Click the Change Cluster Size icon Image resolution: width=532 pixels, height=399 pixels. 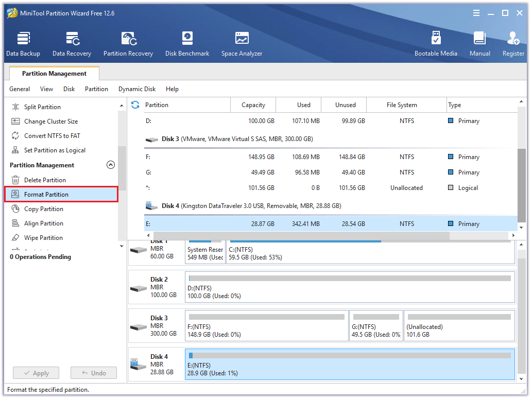(15, 122)
